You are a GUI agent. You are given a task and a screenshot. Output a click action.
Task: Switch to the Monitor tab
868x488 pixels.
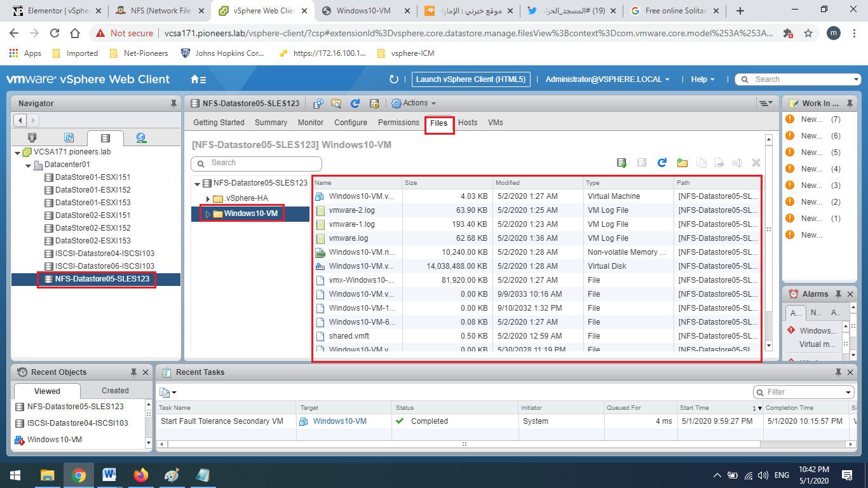pos(311,123)
